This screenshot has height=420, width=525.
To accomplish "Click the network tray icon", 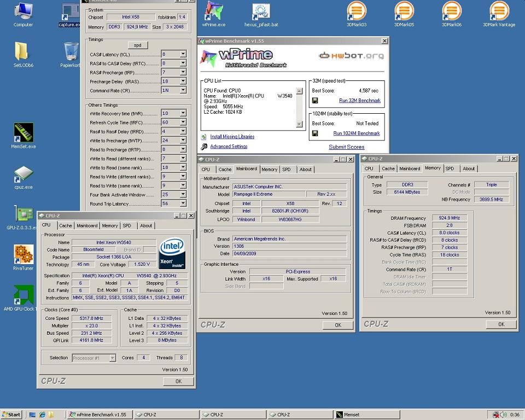I will pos(496,415).
